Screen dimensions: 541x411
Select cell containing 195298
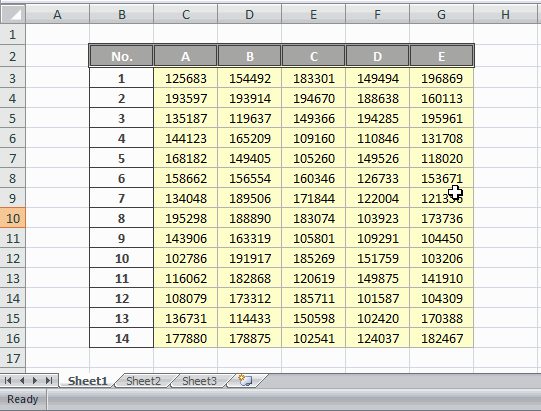(186, 218)
